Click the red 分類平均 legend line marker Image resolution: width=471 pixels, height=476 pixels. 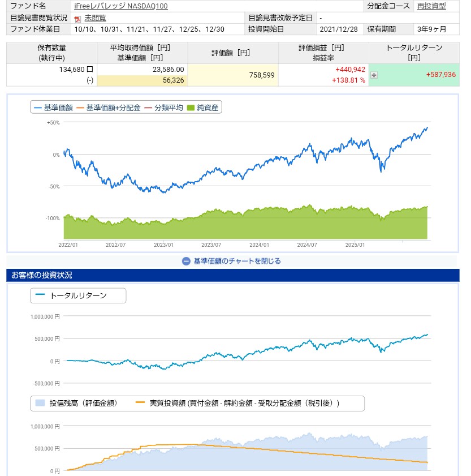tap(149, 108)
